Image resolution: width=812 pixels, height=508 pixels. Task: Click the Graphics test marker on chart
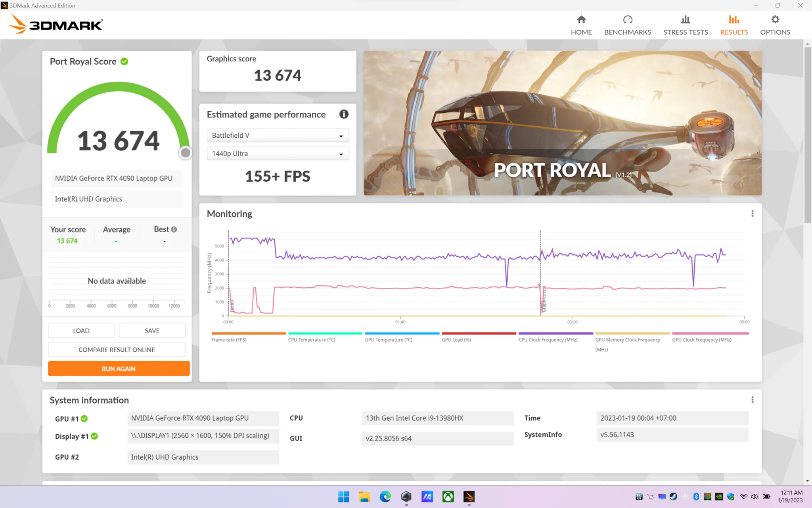pos(544,299)
